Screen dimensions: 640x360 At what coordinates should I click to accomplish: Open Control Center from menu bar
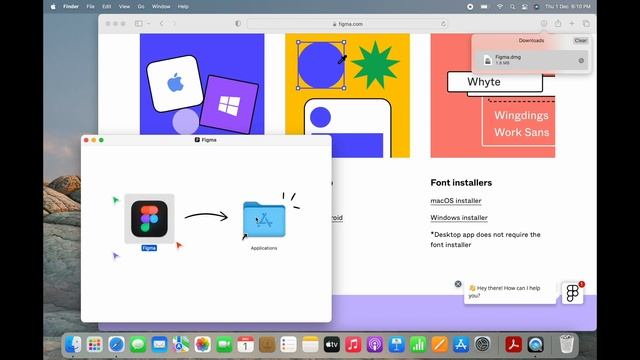click(x=524, y=7)
